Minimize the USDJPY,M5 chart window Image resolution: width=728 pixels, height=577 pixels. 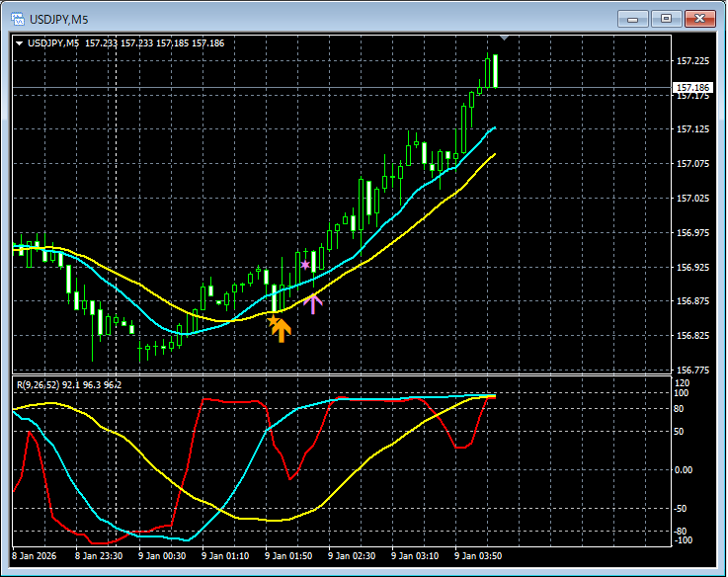(632, 19)
